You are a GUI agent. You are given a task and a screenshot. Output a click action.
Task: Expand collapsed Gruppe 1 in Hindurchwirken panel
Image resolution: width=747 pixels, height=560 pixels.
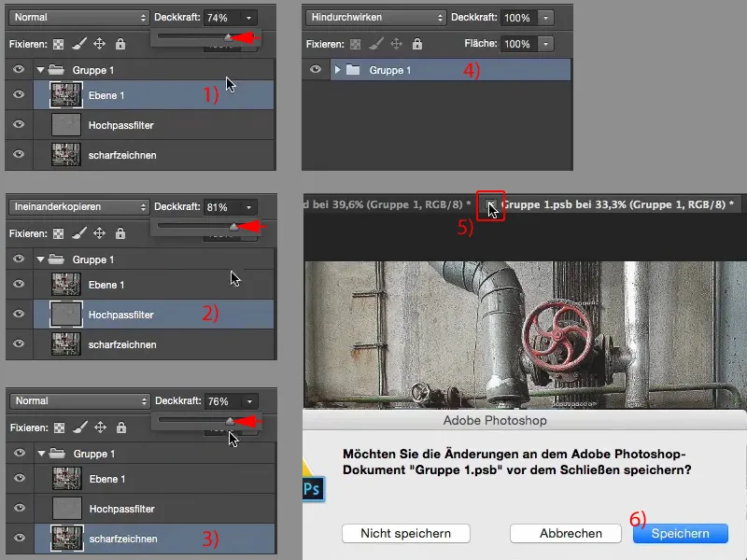point(337,70)
